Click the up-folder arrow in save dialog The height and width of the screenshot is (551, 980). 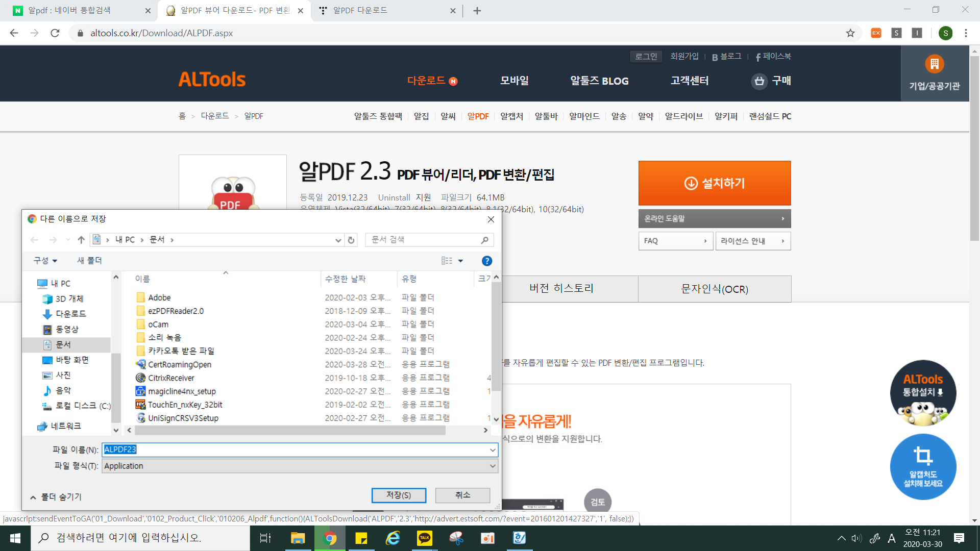[81, 240]
